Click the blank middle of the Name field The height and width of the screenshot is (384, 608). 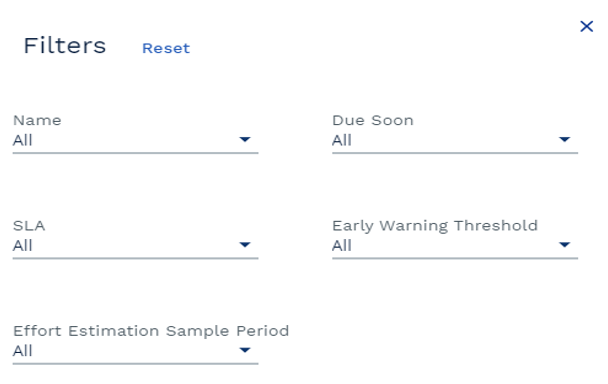click(135, 140)
